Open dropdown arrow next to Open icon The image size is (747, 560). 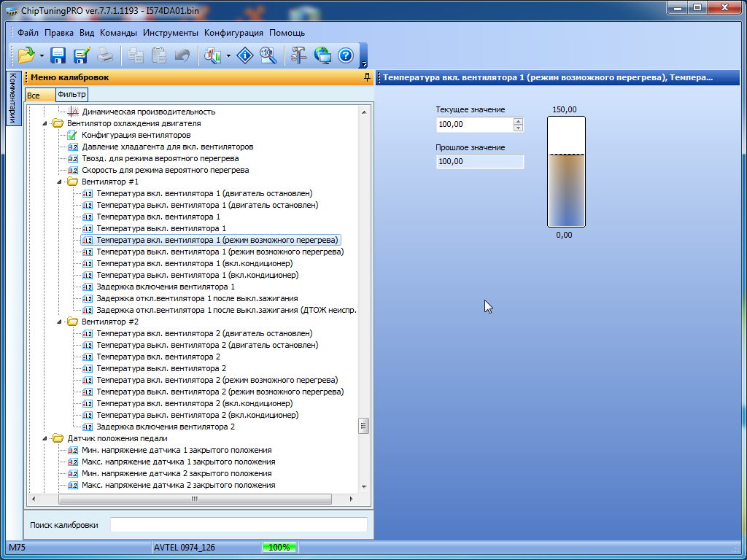coord(42,55)
